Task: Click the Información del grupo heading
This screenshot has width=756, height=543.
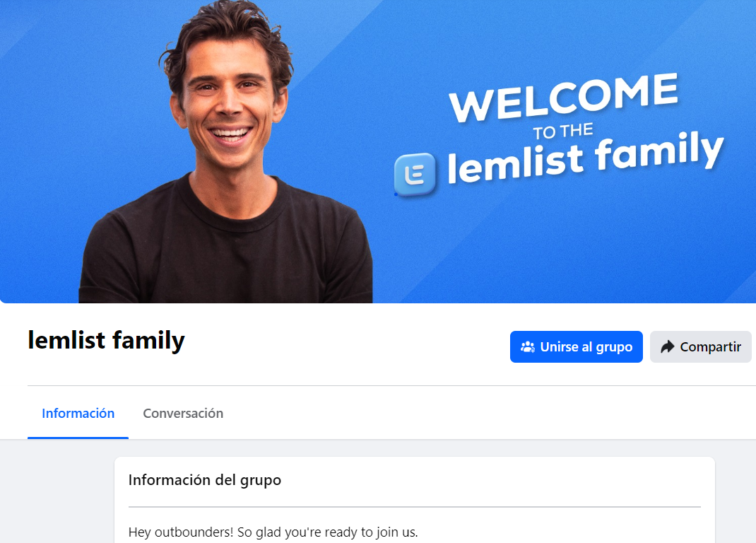Action: click(x=204, y=480)
